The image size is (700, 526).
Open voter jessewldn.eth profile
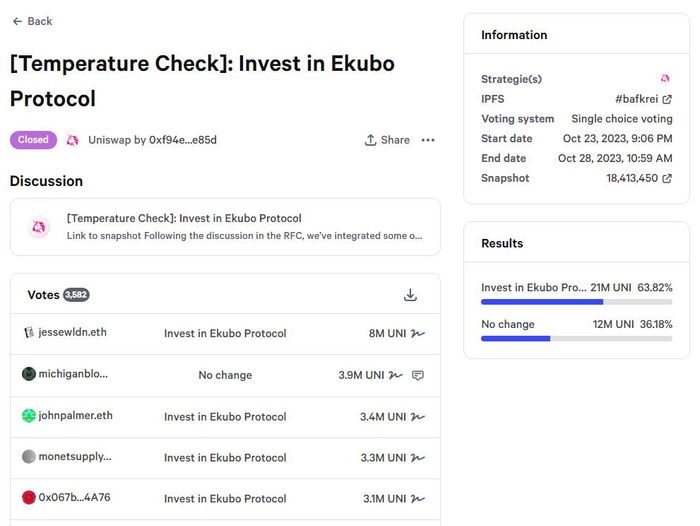coord(72,332)
